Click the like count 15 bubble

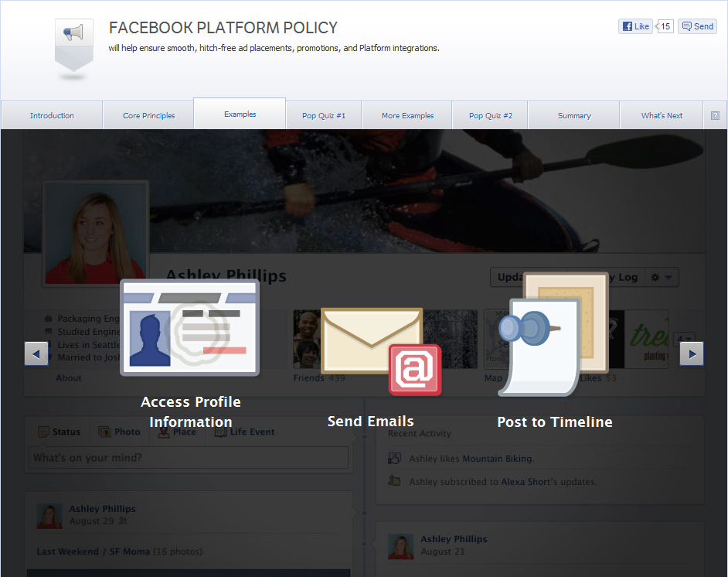(x=665, y=26)
